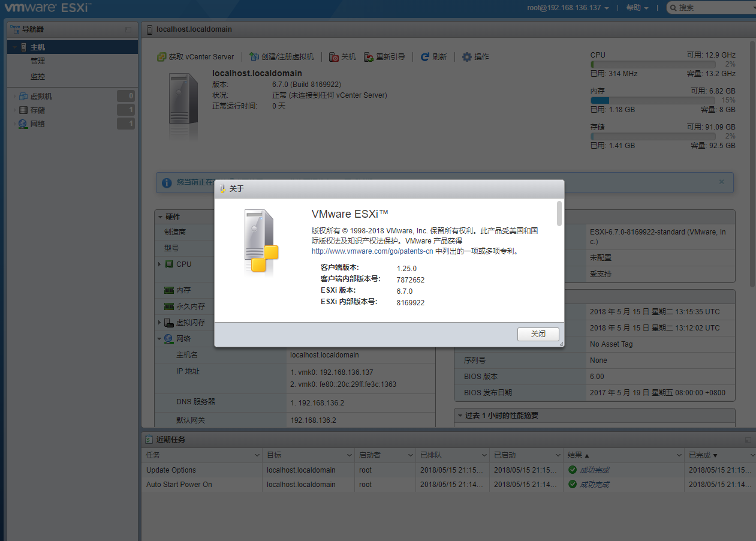
Task: Click the red Shut down (关机) icon
Action: pos(334,57)
